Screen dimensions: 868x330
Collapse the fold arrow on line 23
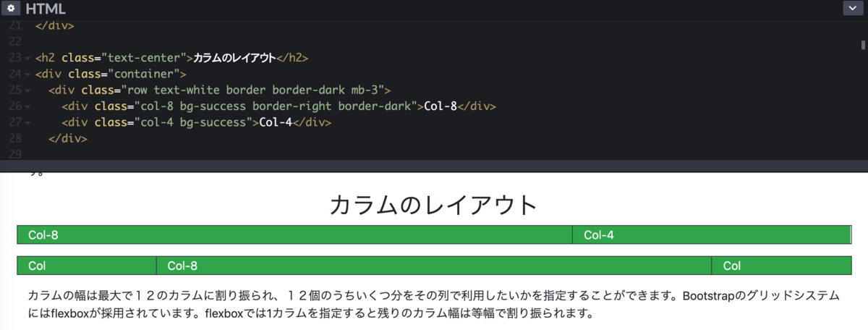pyautogui.click(x=27, y=58)
